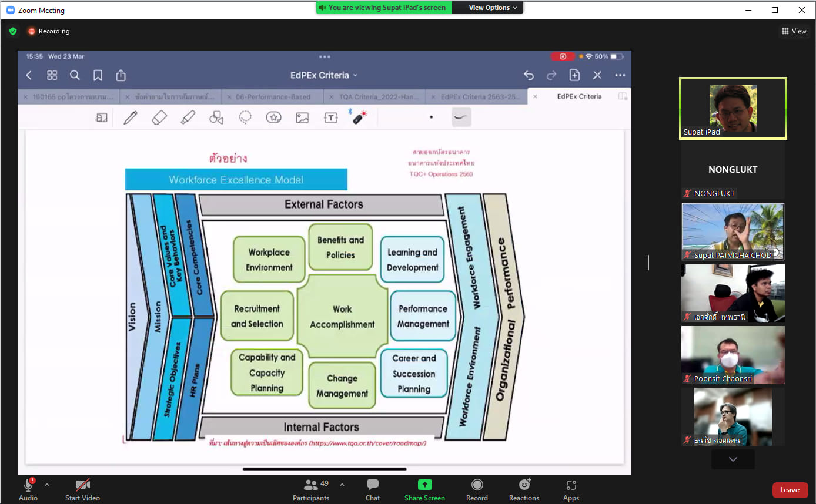Select the Text box tool

(331, 118)
